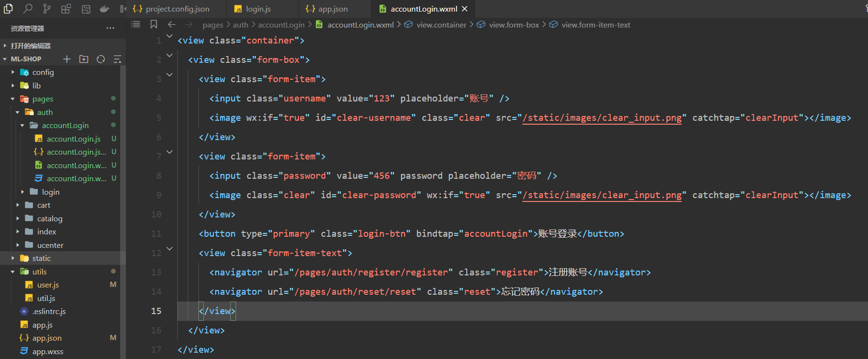Click the accountLogin breadcrumb segment
Viewport: 868px width, 359px height.
tap(281, 25)
